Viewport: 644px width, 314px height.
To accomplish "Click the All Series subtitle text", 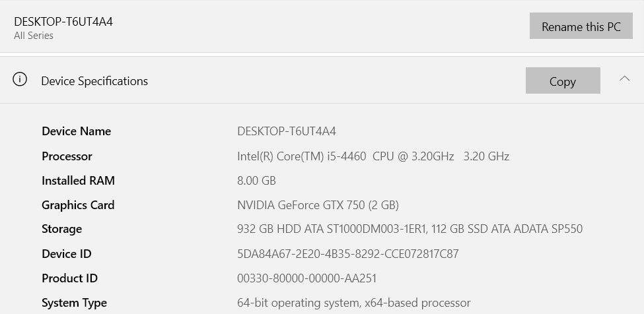I will click(34, 36).
